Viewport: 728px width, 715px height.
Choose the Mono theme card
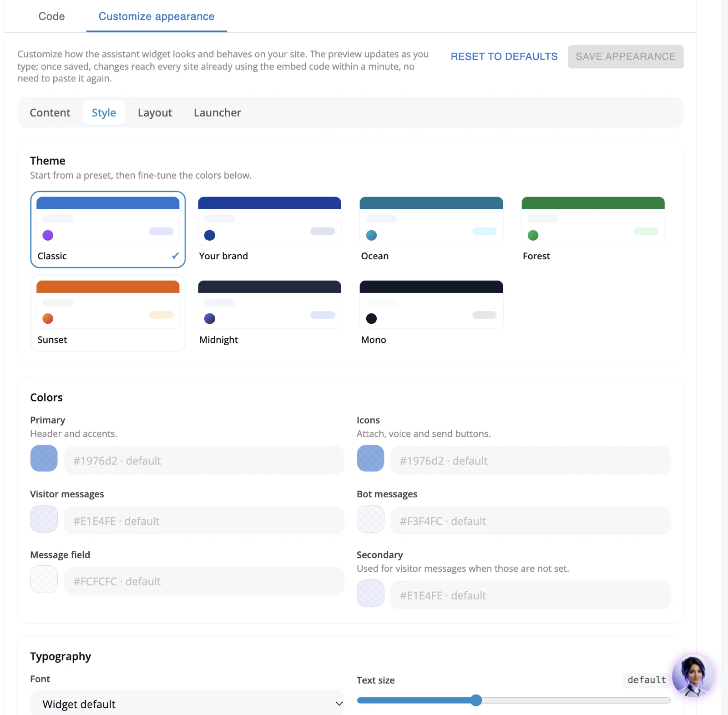(431, 313)
